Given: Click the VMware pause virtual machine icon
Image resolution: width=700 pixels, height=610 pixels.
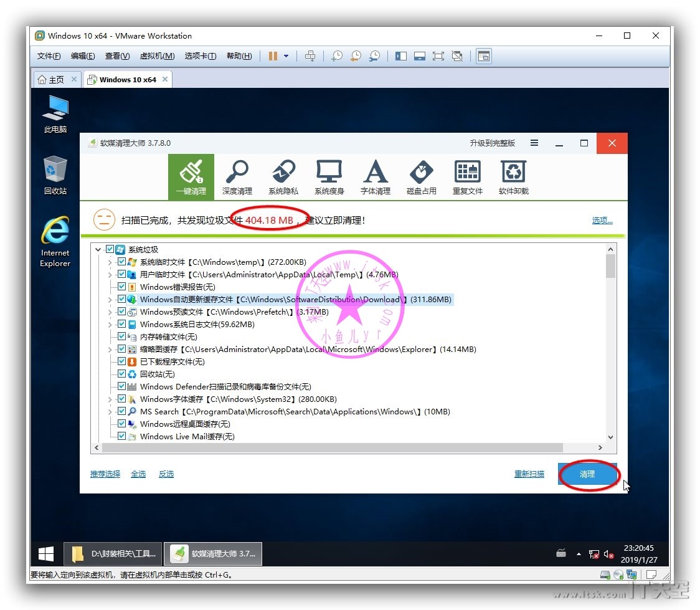Looking at the screenshot, I should [273, 56].
